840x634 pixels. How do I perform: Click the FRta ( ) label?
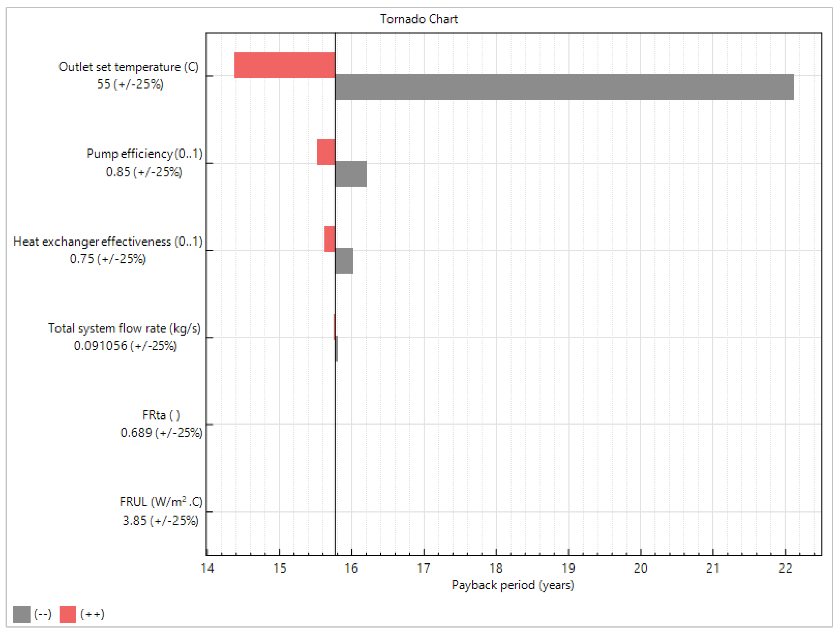pyautogui.click(x=161, y=415)
